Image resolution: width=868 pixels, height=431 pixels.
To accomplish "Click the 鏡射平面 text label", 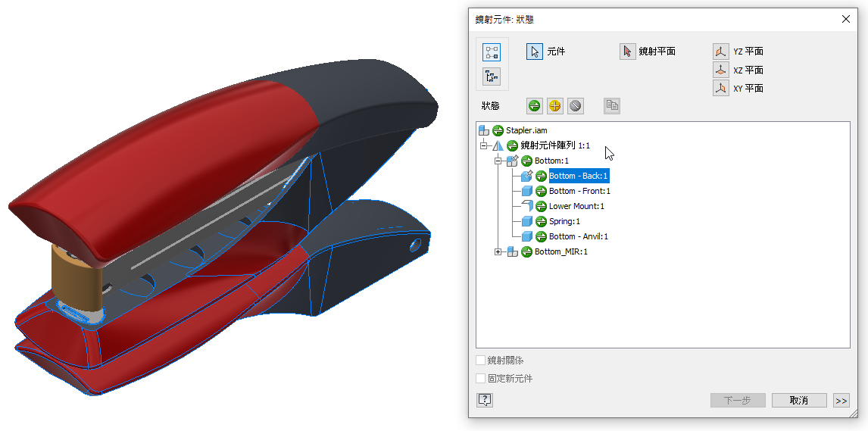I will coord(657,52).
